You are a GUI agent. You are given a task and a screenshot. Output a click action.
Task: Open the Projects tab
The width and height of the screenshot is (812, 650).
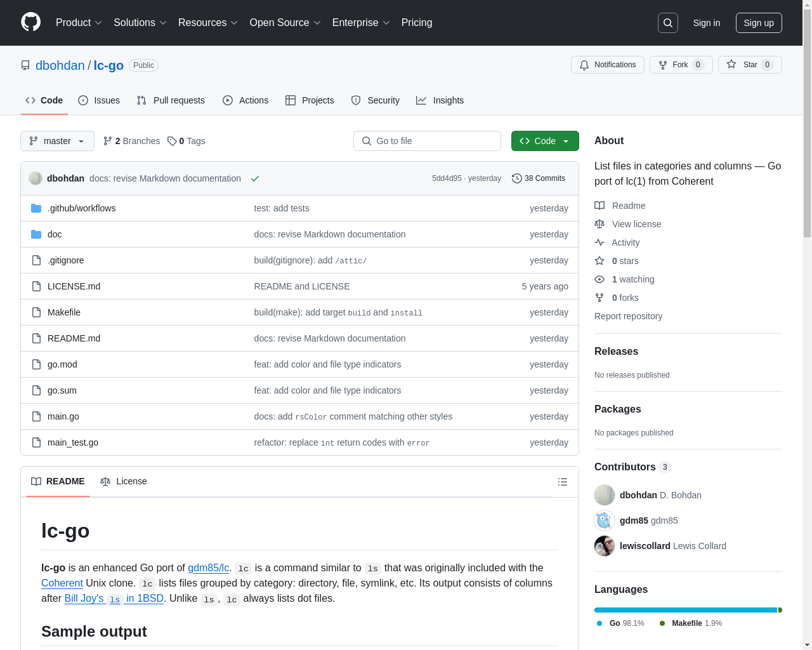pyautogui.click(x=310, y=100)
